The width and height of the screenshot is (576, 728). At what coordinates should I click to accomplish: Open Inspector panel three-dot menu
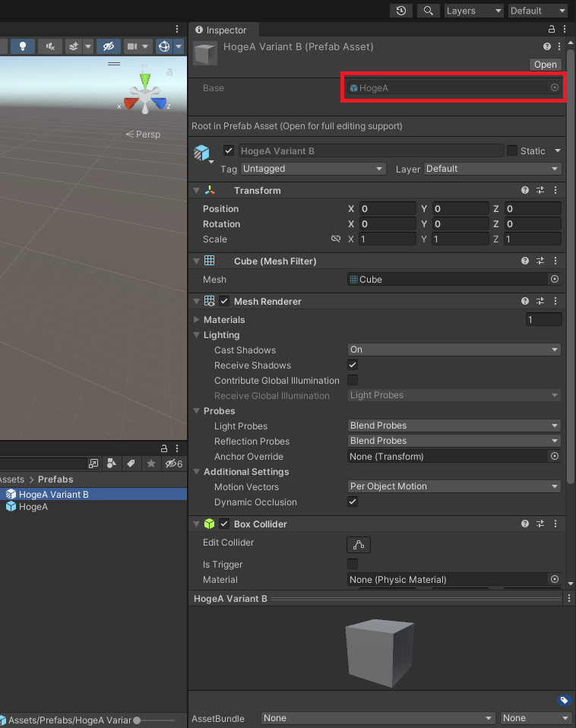point(565,29)
